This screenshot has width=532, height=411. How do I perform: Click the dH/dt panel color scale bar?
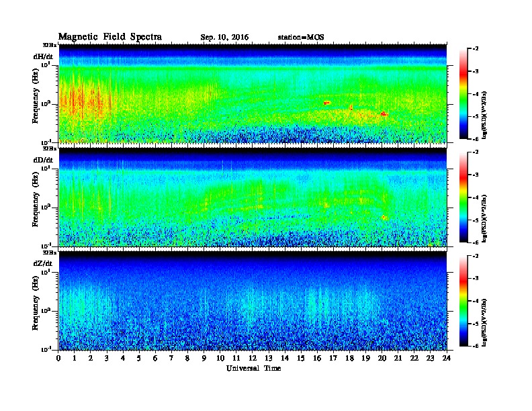pyautogui.click(x=463, y=94)
